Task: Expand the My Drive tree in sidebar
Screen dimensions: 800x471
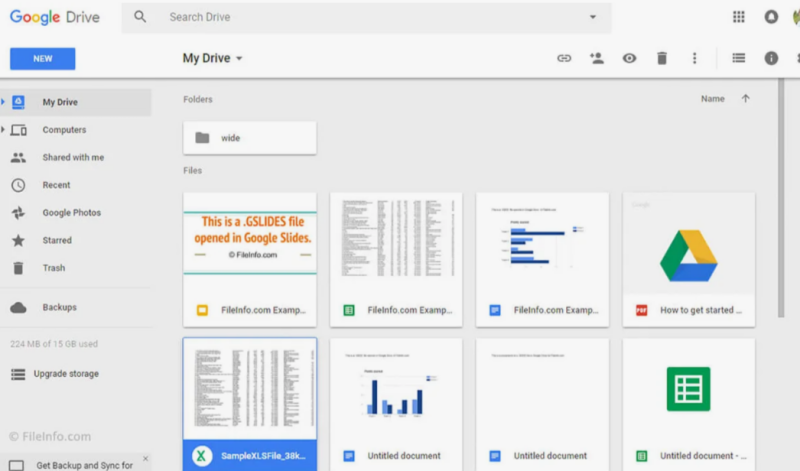Action: coord(3,102)
